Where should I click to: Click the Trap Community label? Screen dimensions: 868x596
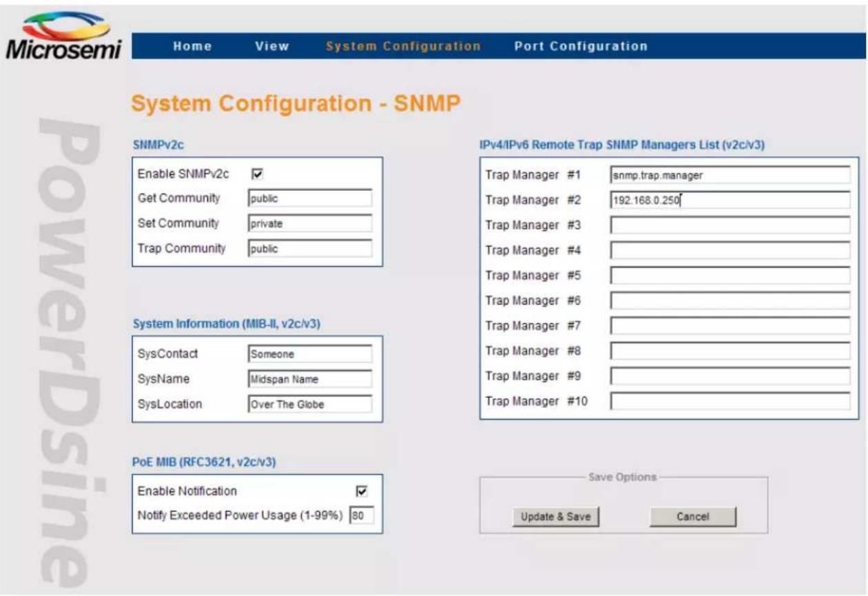coord(182,249)
